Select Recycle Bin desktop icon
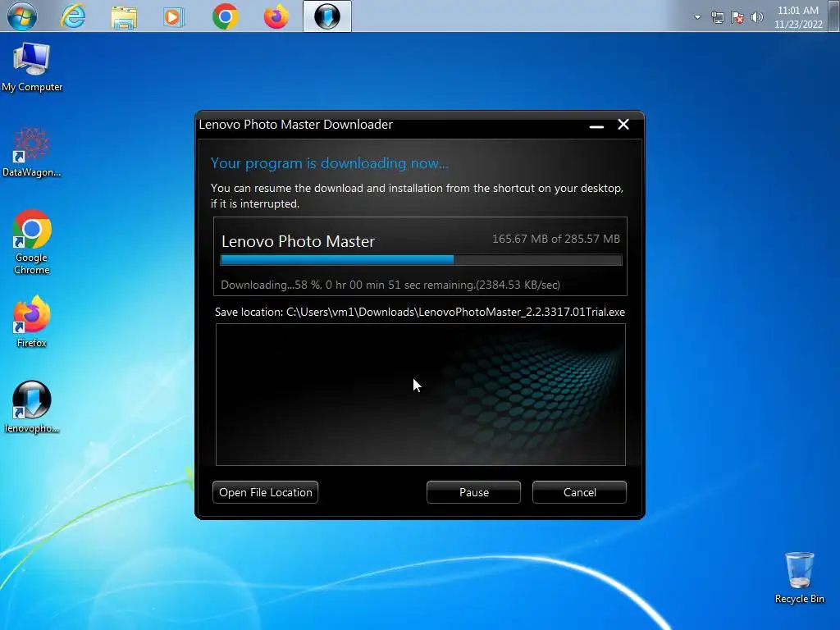This screenshot has width=840, height=630. tap(799, 578)
